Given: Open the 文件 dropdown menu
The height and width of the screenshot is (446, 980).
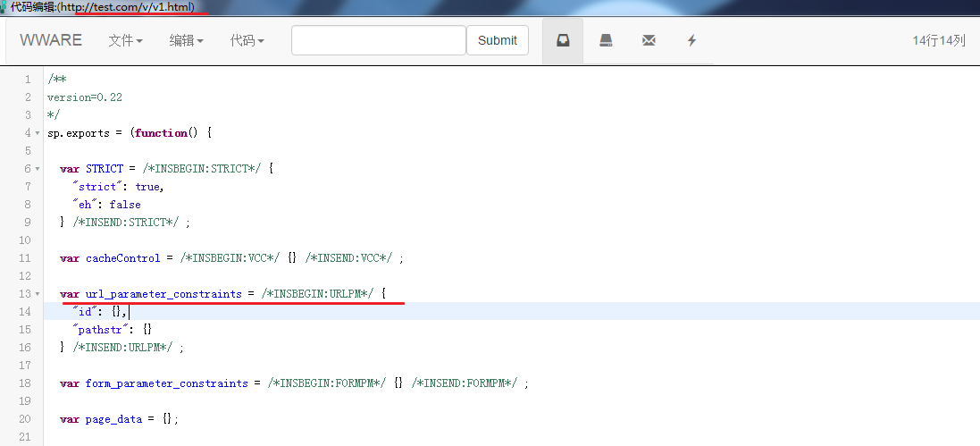Looking at the screenshot, I should [126, 40].
